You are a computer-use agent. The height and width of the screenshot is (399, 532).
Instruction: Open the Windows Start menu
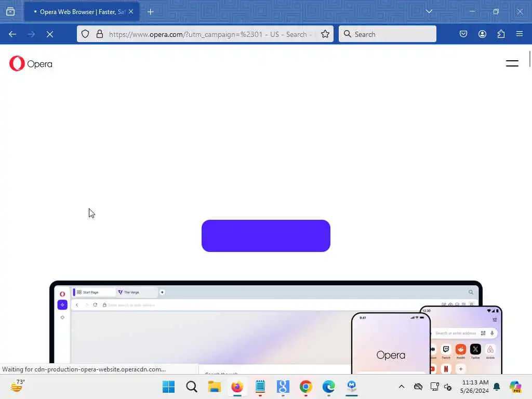(169, 387)
